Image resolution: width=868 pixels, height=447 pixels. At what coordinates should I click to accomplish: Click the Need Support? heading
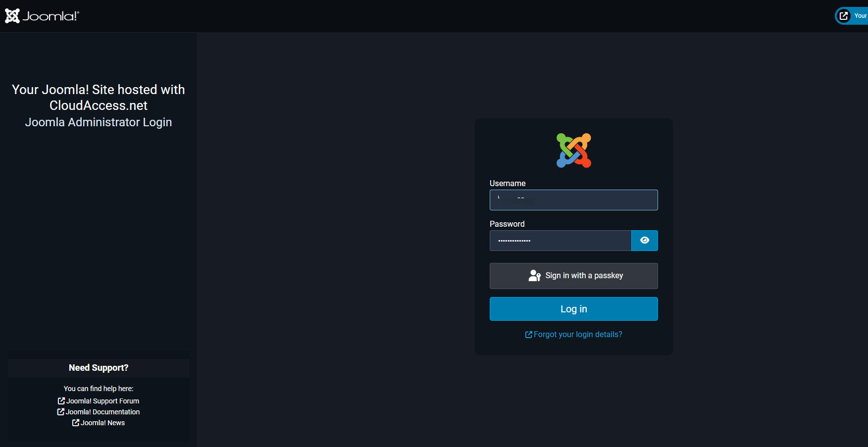click(99, 368)
